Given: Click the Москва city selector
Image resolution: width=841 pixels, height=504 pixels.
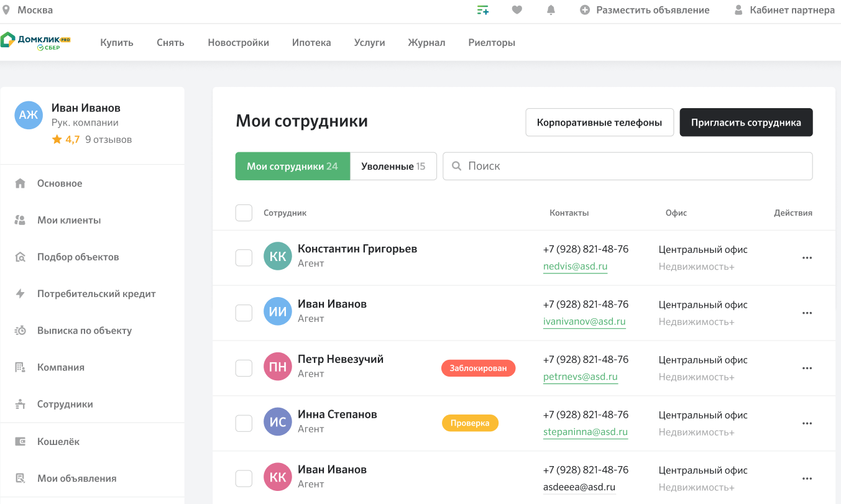Looking at the screenshot, I should [35, 10].
